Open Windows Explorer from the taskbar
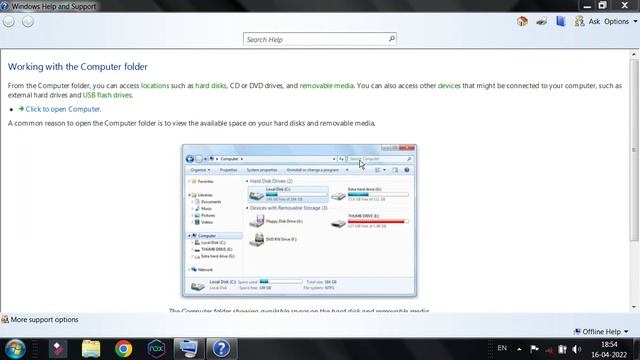 (x=91, y=349)
